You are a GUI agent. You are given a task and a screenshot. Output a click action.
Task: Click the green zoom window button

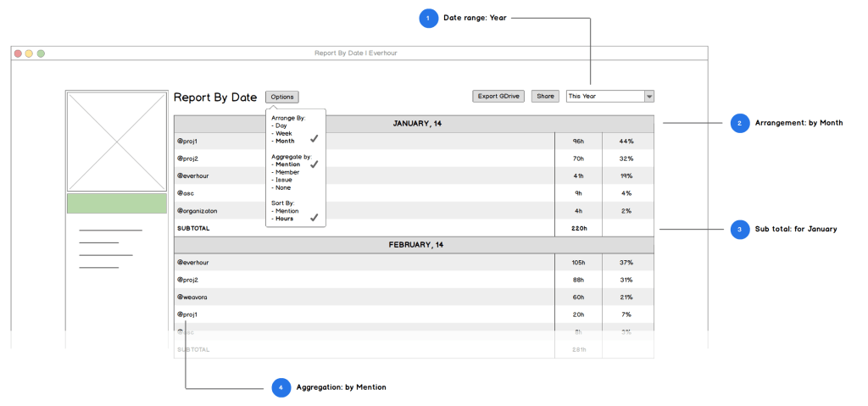[x=41, y=53]
